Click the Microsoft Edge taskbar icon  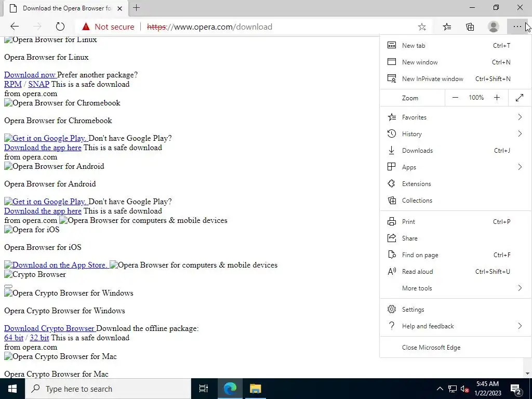tap(230, 389)
